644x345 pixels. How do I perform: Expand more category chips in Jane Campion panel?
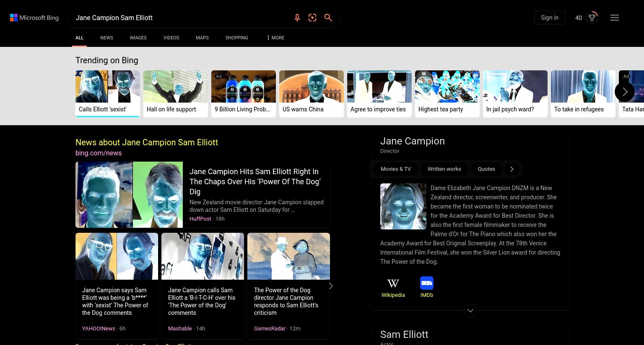(x=512, y=169)
